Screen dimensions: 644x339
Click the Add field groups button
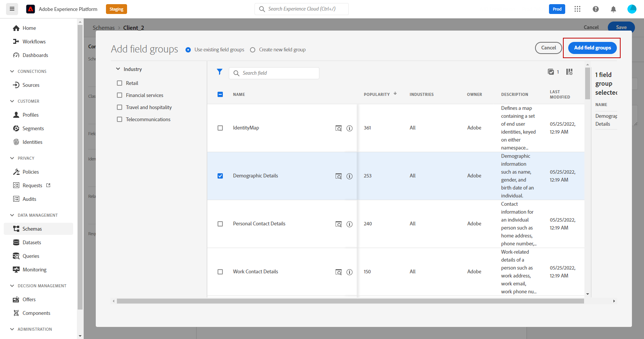[x=592, y=48]
